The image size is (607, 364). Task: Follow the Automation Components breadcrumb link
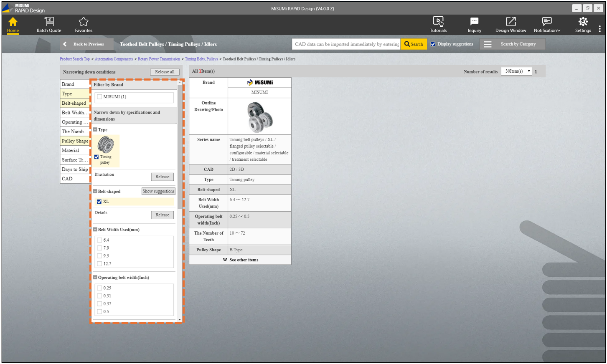pos(114,59)
